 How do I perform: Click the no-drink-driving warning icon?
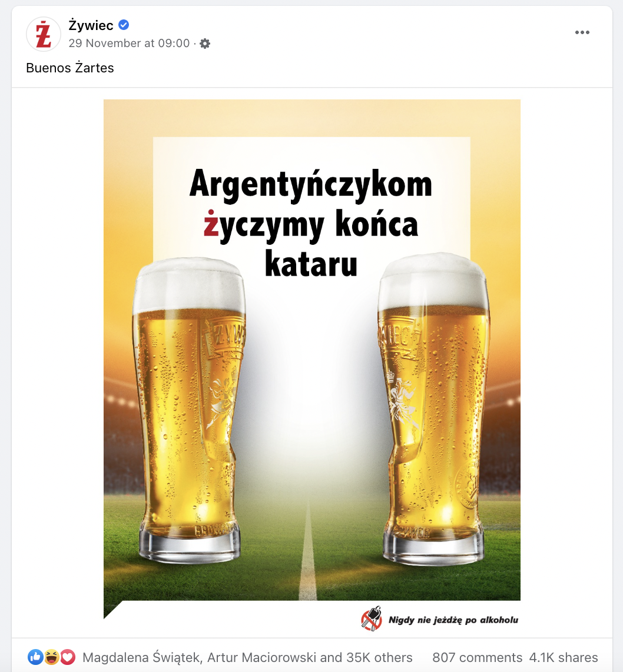372,619
